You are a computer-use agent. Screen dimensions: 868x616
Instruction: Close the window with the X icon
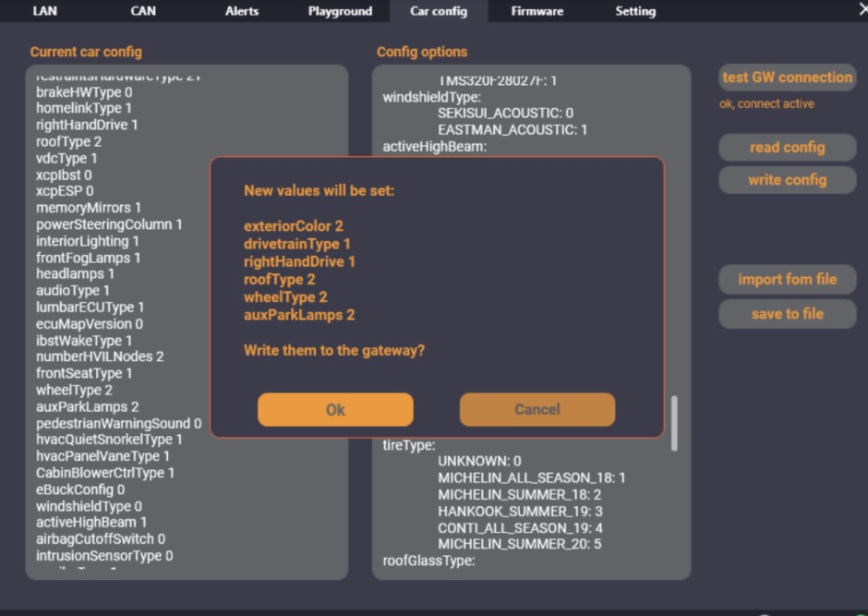click(x=862, y=9)
